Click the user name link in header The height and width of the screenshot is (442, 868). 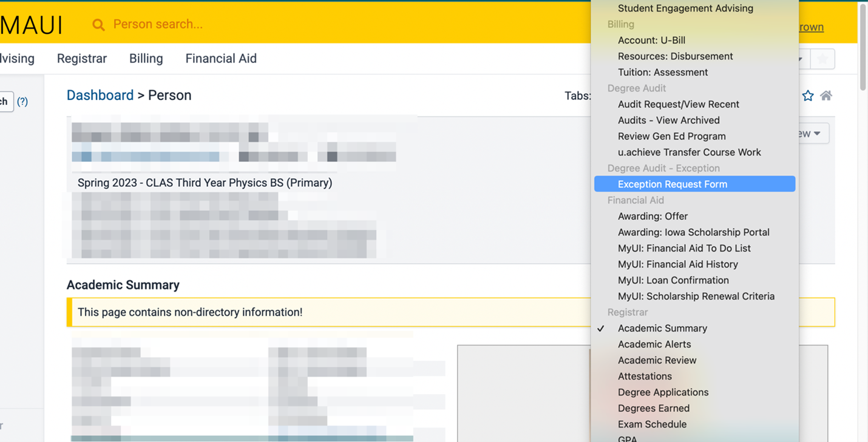(812, 27)
